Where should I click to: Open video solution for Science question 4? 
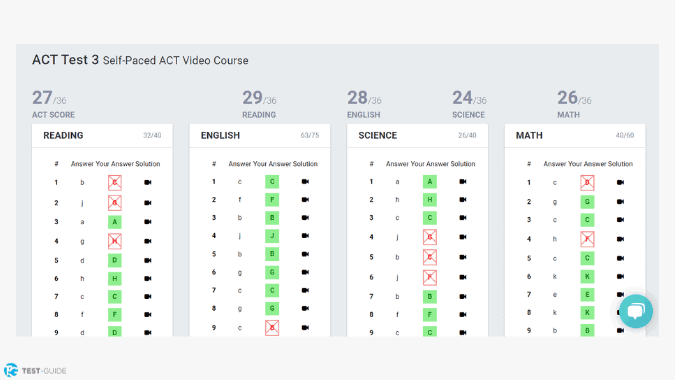463,237
